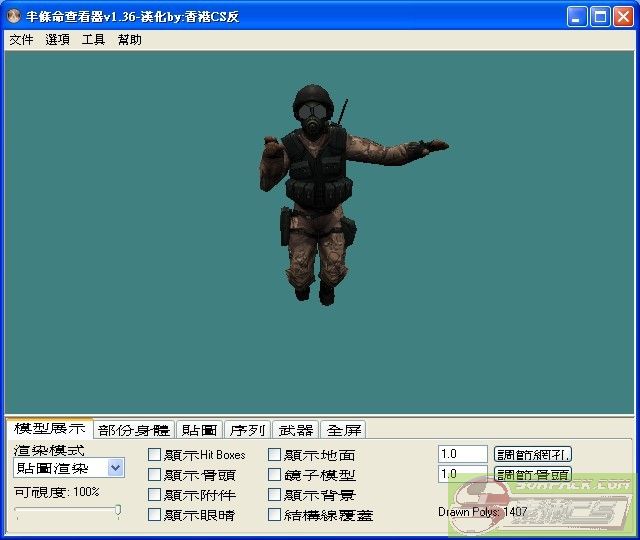Open the 武器 tab
Viewport: 640px width, 540px height.
(x=296, y=430)
